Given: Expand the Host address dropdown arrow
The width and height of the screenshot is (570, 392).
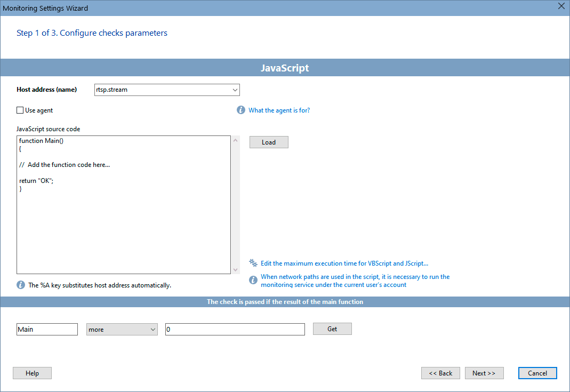Looking at the screenshot, I should [235, 90].
